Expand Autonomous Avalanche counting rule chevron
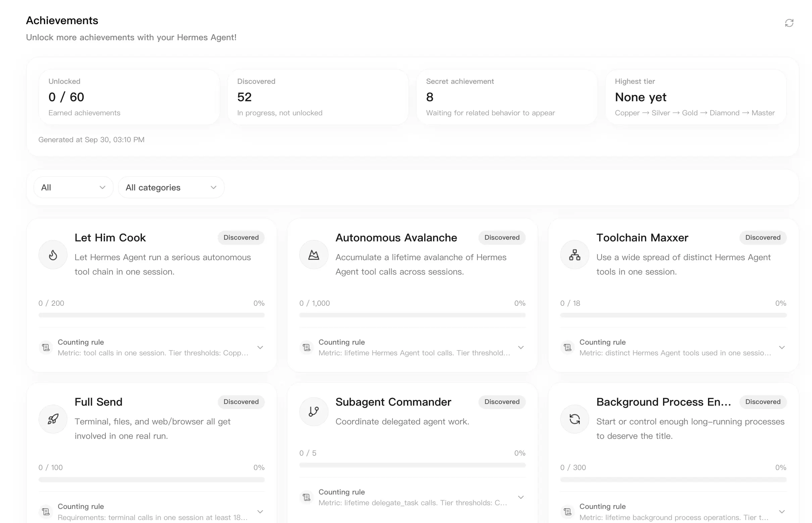The width and height of the screenshot is (812, 523). [x=521, y=347]
